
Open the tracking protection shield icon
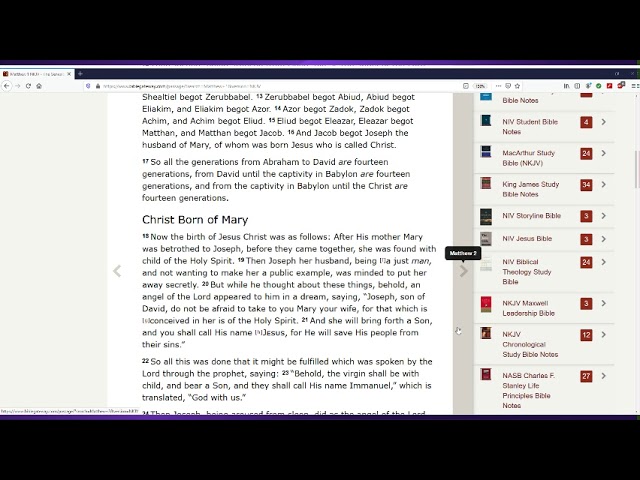pyautogui.click(x=88, y=86)
